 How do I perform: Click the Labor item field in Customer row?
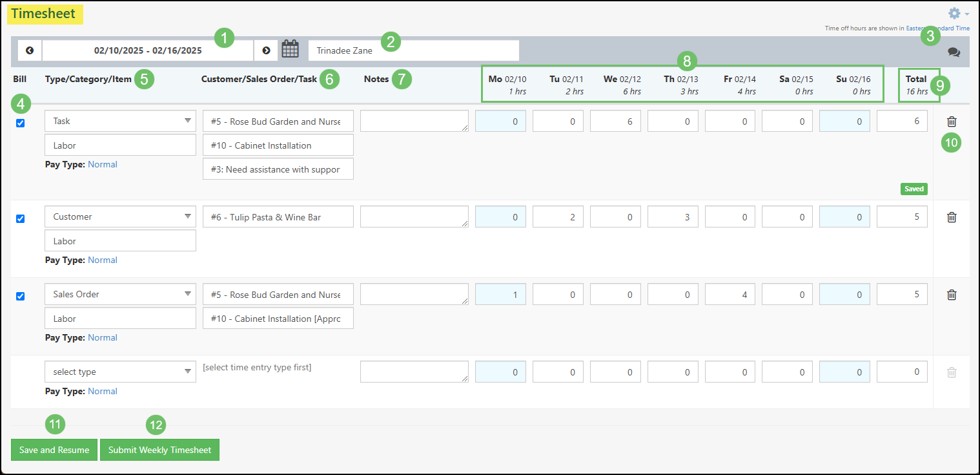coord(120,241)
